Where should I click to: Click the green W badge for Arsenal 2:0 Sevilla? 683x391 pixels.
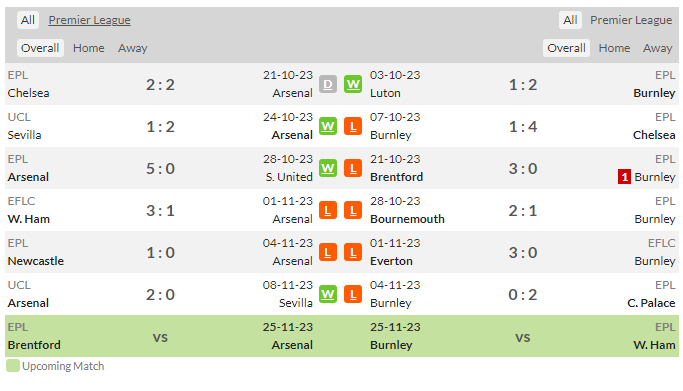coord(328,294)
